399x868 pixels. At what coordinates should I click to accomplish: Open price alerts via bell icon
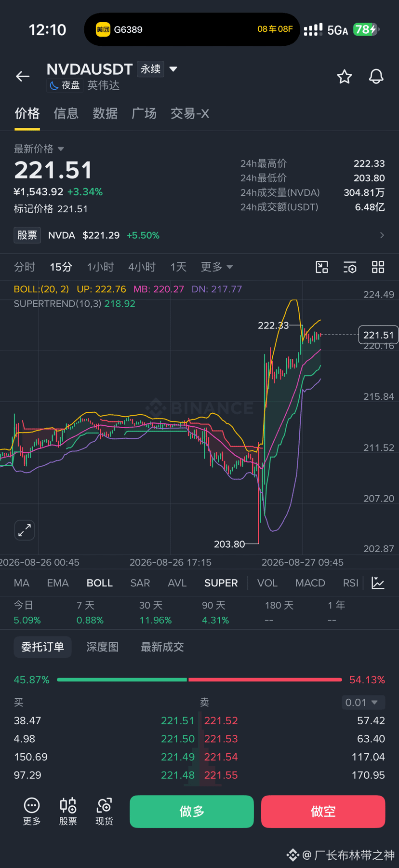pyautogui.click(x=376, y=76)
